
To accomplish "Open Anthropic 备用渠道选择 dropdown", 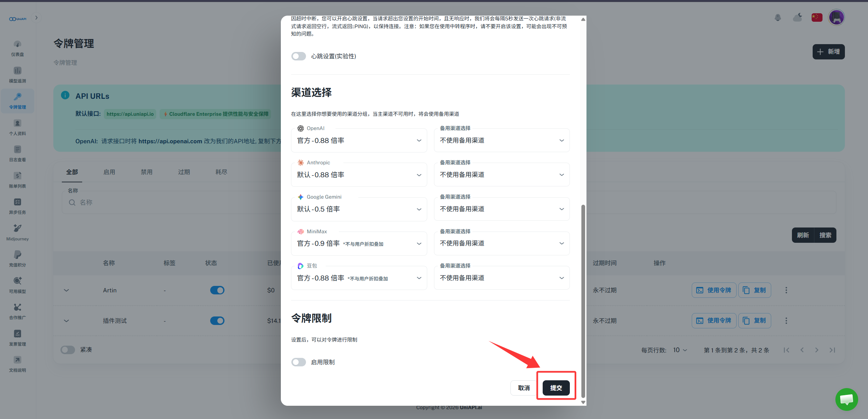I will 502,175.
